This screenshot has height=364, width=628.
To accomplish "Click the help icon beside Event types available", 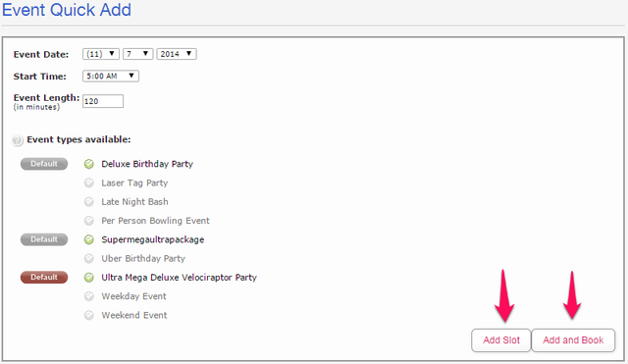I will (x=18, y=140).
